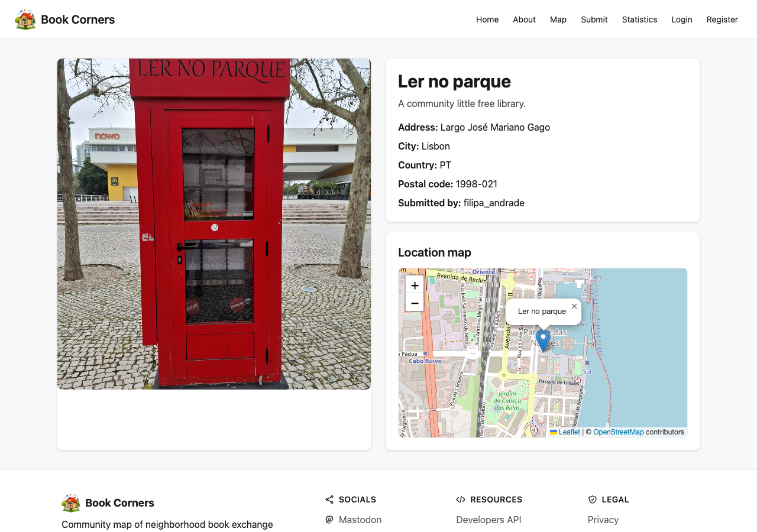The width and height of the screenshot is (757, 532).
Task: View the Statistics page
Action: click(639, 20)
